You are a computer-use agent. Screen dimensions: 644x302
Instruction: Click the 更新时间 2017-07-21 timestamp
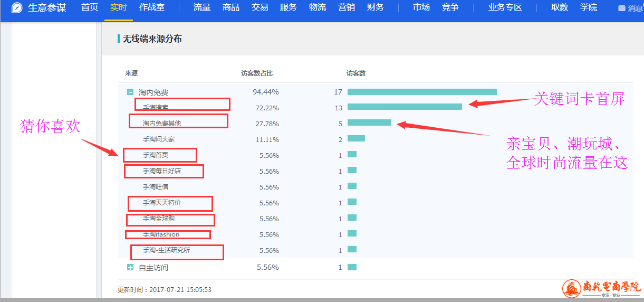coord(165,289)
